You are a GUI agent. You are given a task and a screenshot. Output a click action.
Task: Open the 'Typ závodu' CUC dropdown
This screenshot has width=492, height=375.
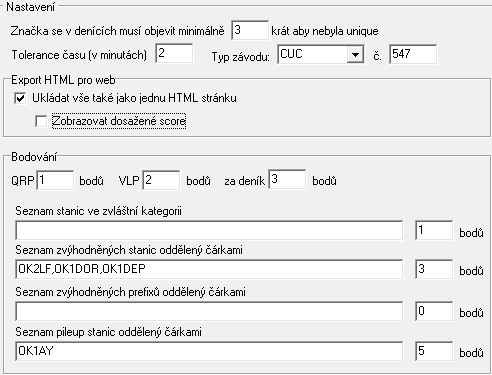coord(355,54)
